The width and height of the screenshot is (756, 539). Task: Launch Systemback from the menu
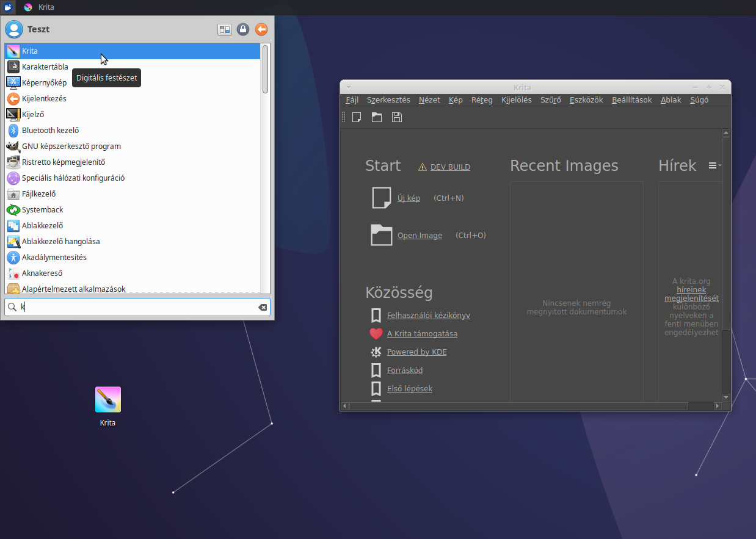[133, 210]
